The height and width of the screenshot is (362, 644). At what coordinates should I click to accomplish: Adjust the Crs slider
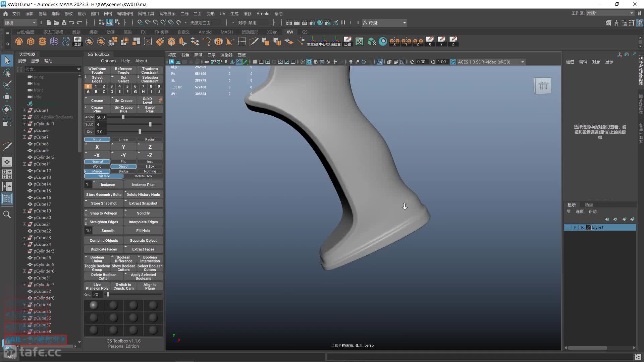(x=140, y=132)
